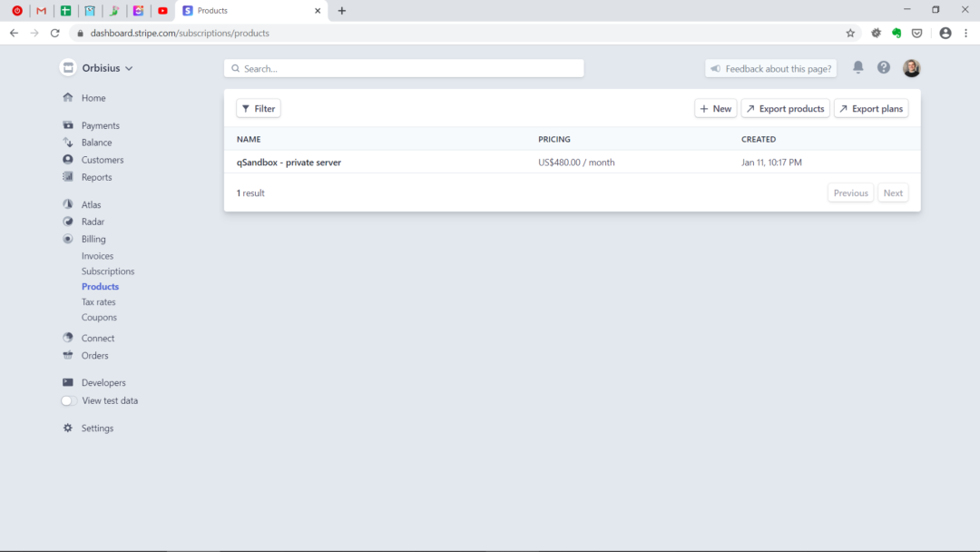
Task: Create a product with the New button
Action: tap(715, 108)
